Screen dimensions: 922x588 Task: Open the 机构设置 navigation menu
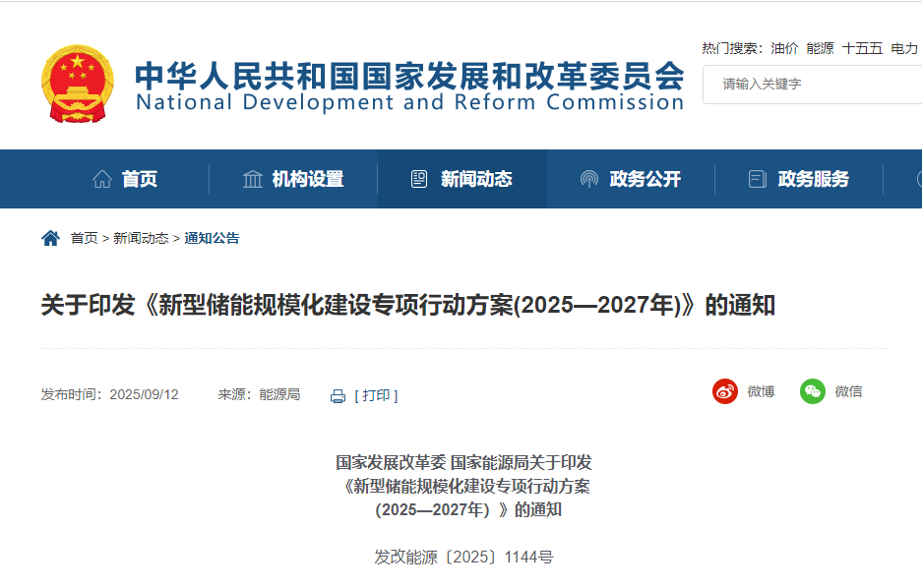pos(308,179)
